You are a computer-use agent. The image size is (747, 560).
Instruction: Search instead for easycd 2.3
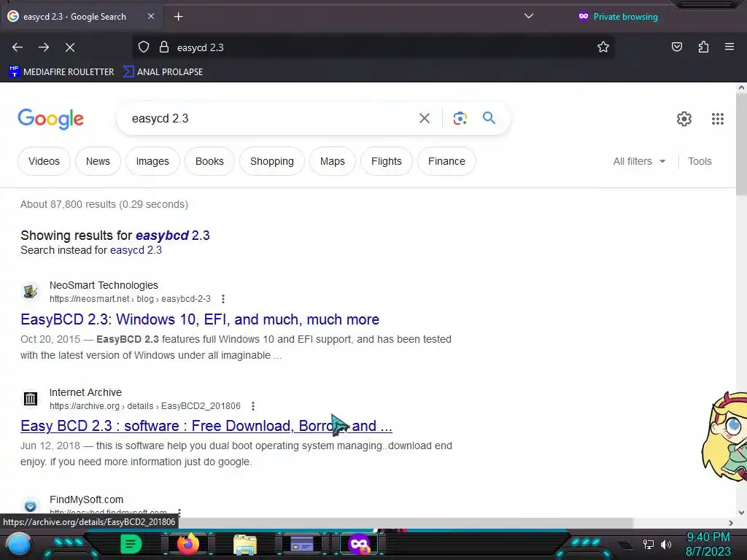[136, 250]
